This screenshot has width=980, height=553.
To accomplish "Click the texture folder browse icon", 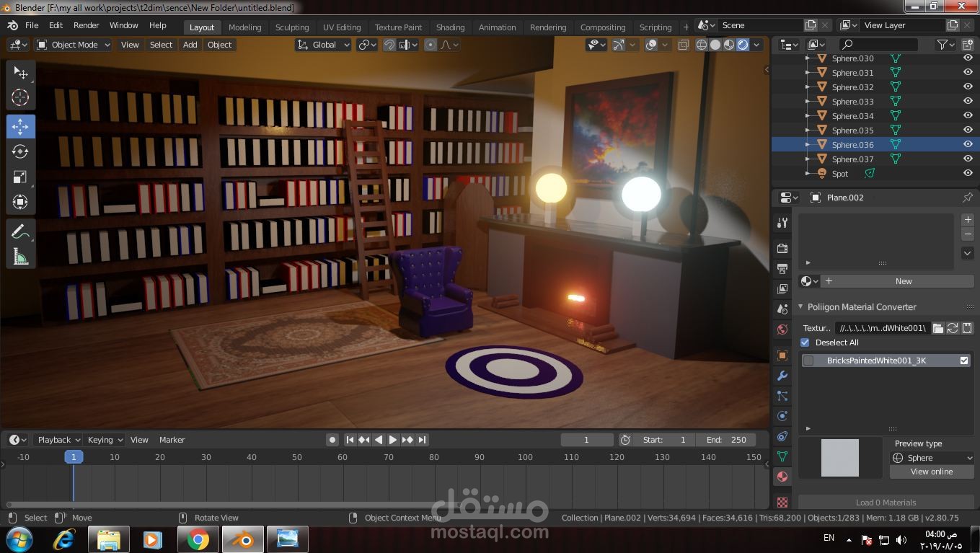I will (937, 328).
